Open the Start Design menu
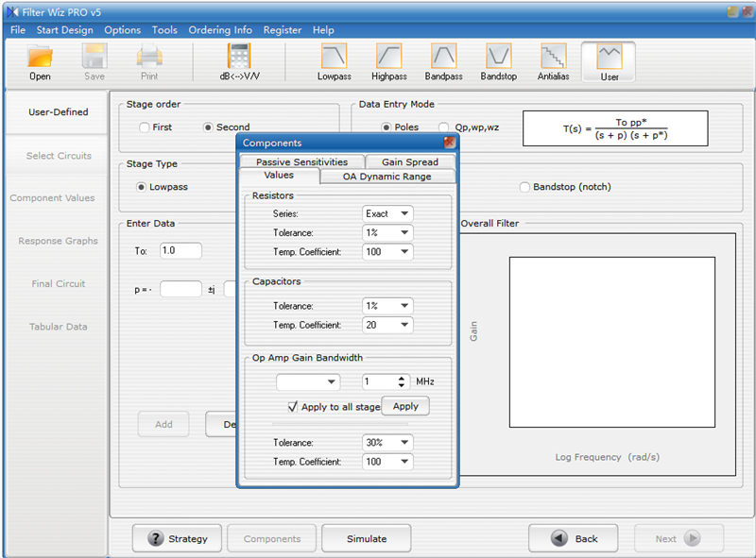Viewport: 756px width, 558px height. (64, 30)
